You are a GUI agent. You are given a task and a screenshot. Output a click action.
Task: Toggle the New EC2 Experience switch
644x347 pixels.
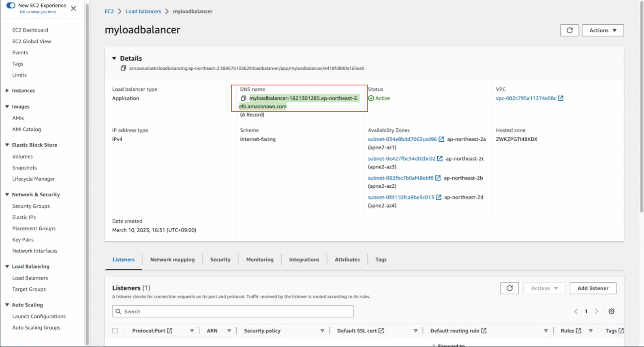tap(11, 5)
